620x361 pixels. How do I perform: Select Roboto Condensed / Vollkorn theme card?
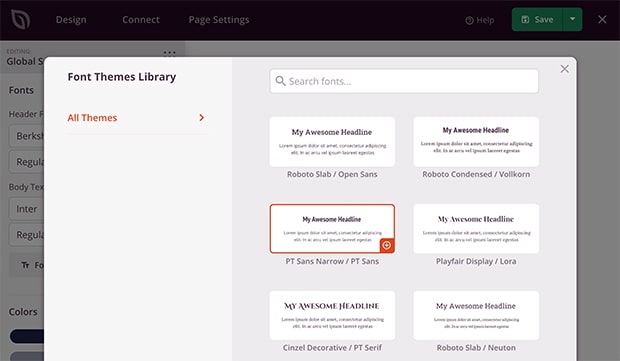click(476, 142)
